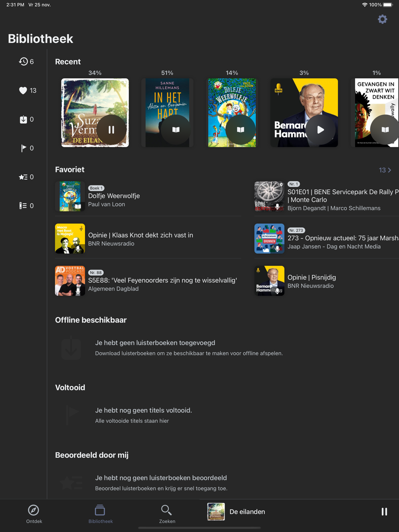Switch to Ontdek tab

click(34, 514)
